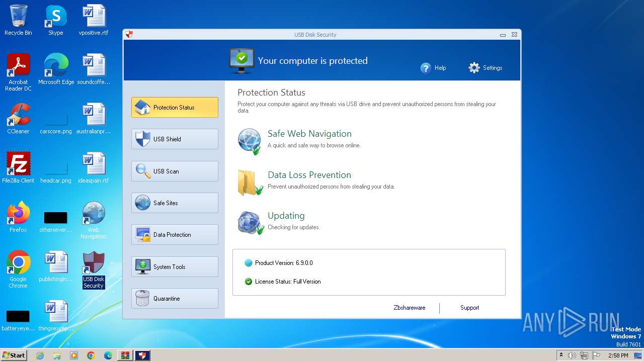Click Action Center flag tray icon
This screenshot has width=644, height=362.
tap(596, 355)
